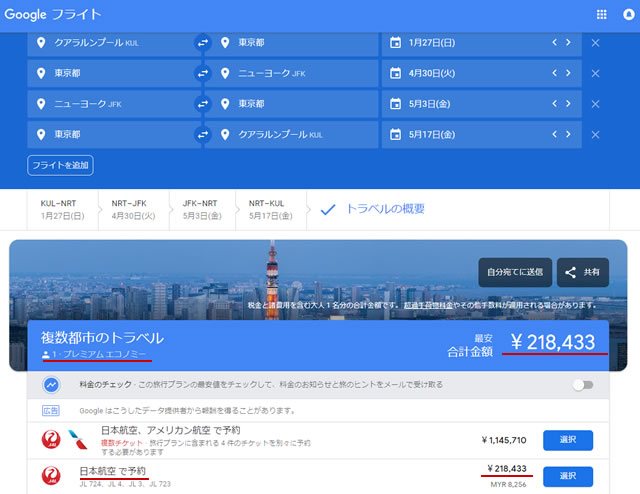Select the ¥1,145,710 JAL and American booking
The height and width of the screenshot is (494, 640).
[568, 440]
